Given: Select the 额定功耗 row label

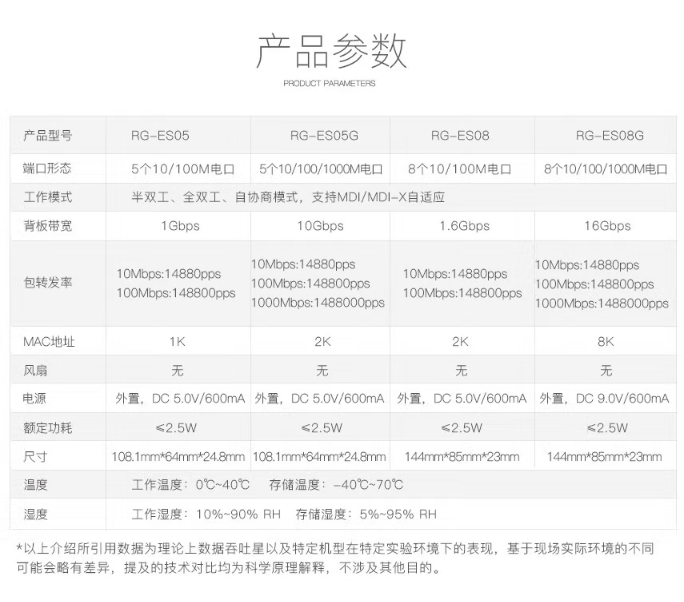Looking at the screenshot, I should click(x=48, y=428).
